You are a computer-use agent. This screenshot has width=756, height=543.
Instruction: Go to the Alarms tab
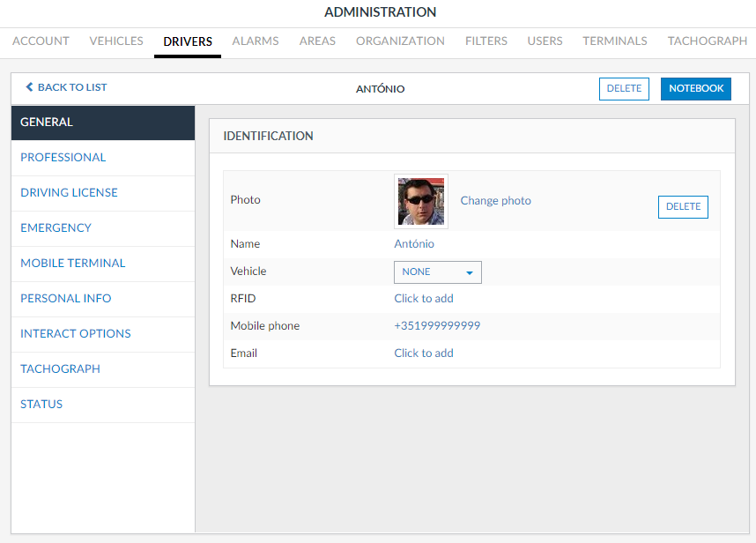click(256, 41)
